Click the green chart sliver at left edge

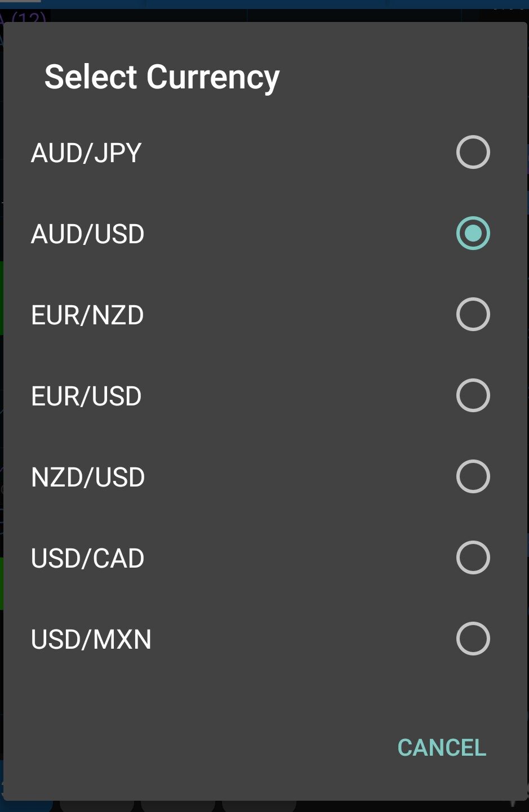pos(1,298)
